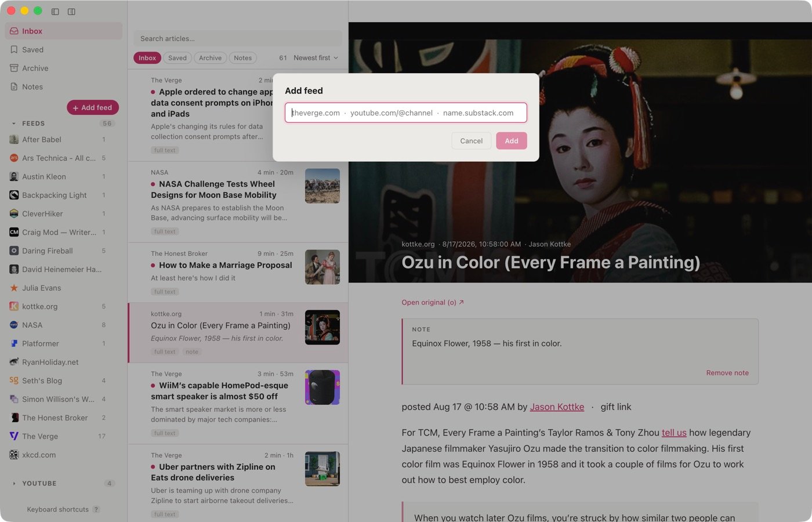Switch to the Inbox filter tab
Screen dimensions: 812x522
tap(147, 58)
